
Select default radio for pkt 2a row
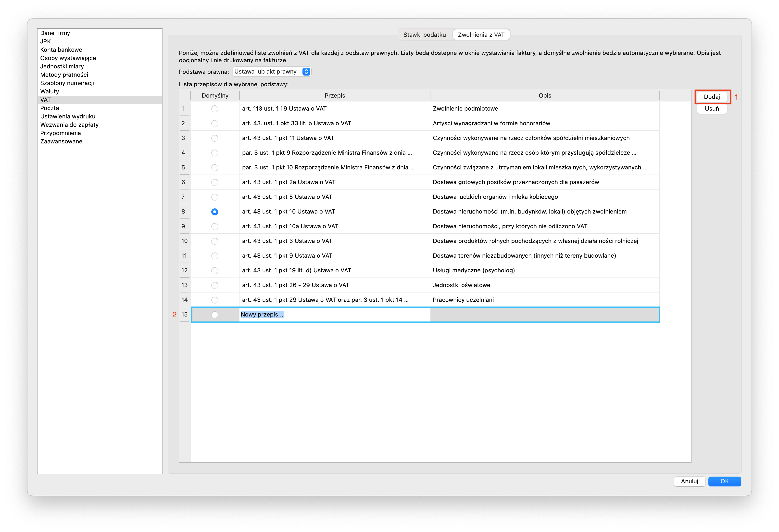214,182
